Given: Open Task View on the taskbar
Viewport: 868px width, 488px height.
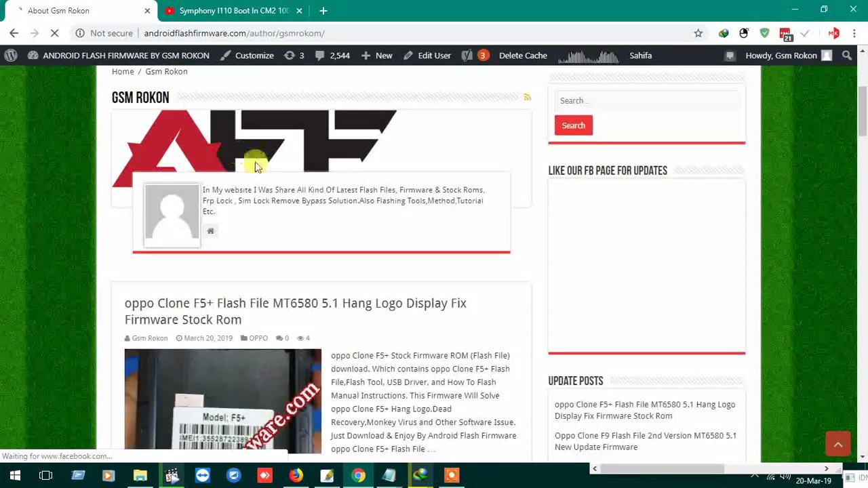Looking at the screenshot, I should [45, 476].
